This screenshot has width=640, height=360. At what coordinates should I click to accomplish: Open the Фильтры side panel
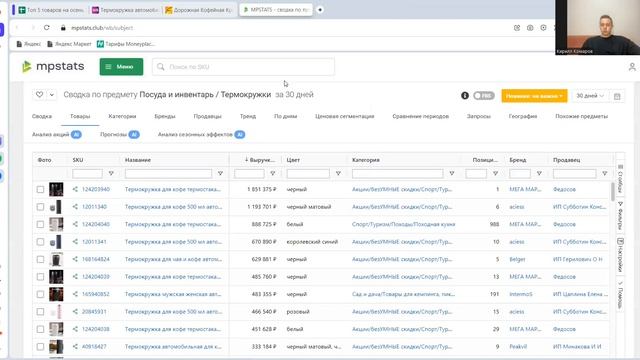tap(620, 215)
